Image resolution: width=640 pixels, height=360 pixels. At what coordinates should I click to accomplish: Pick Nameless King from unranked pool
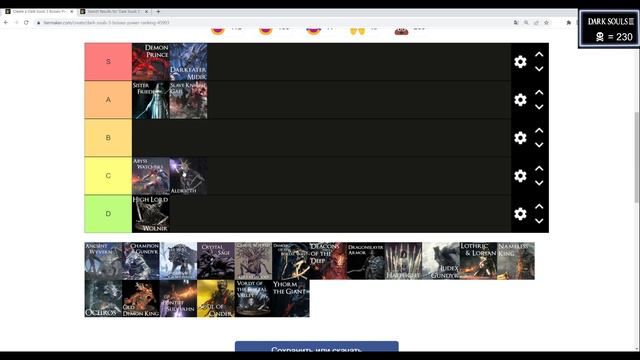pos(516,261)
